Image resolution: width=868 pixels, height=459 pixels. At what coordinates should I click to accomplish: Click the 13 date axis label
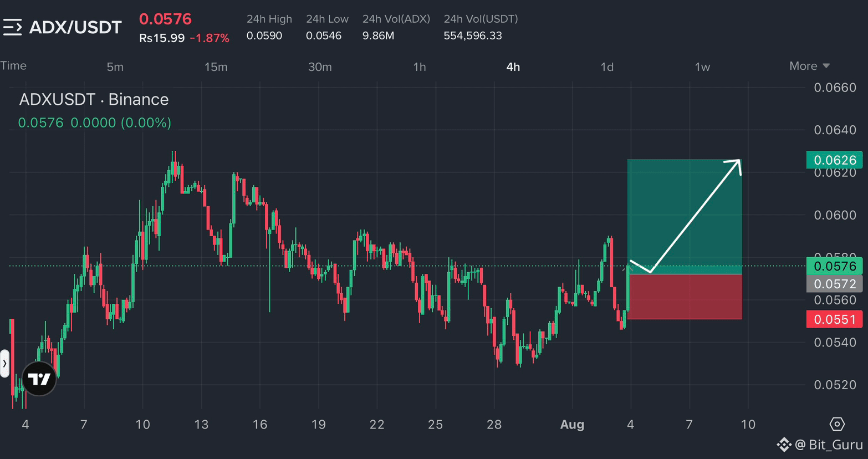[x=201, y=425]
